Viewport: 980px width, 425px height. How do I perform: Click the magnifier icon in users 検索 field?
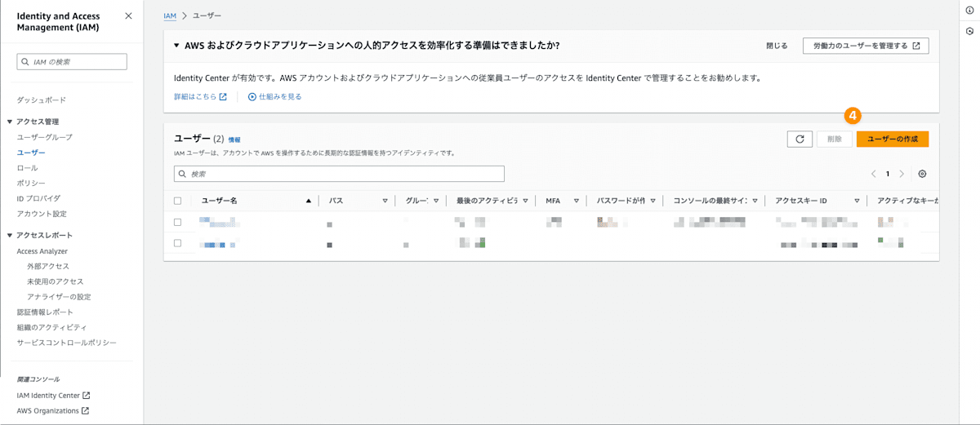click(183, 174)
